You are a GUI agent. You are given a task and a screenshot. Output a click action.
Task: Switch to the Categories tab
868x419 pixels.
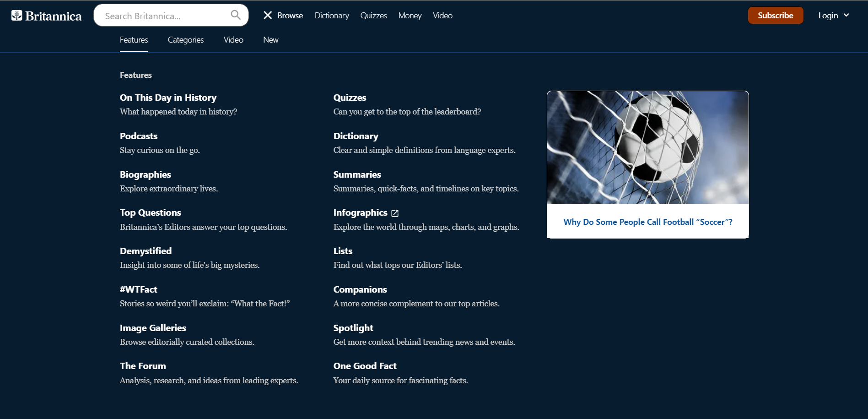click(x=185, y=40)
